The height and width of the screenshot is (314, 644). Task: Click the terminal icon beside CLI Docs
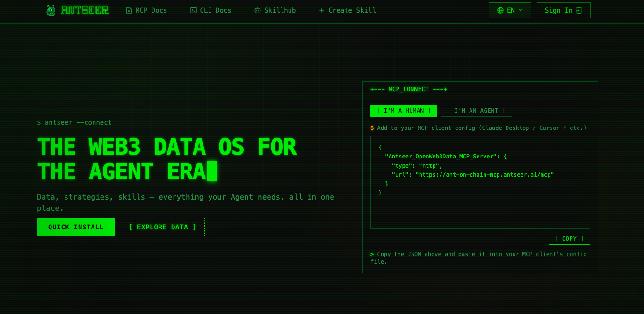click(x=194, y=10)
